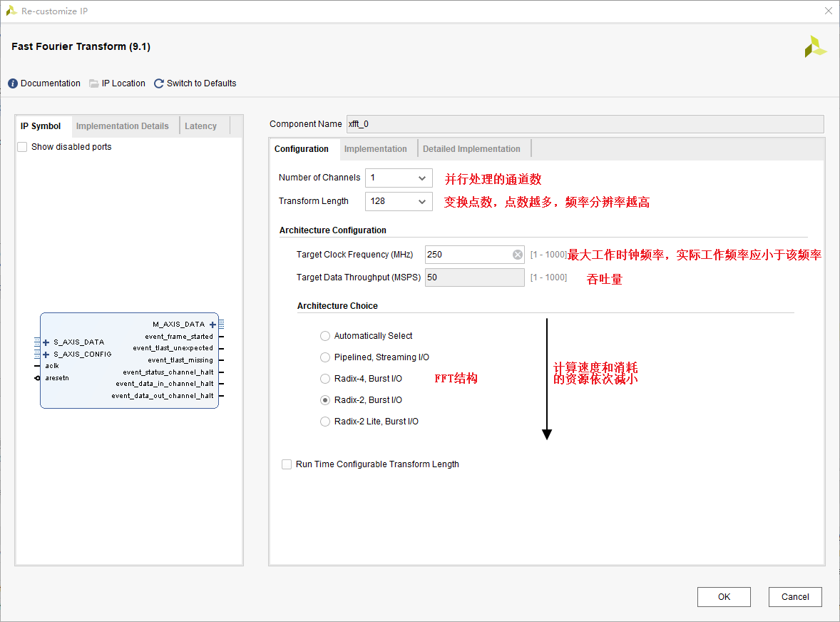Enable Show disabled ports

22,146
